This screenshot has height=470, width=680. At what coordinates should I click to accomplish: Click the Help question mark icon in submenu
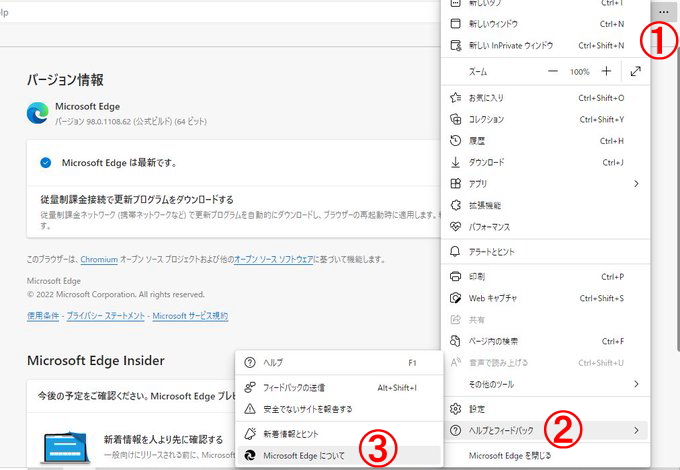250,362
